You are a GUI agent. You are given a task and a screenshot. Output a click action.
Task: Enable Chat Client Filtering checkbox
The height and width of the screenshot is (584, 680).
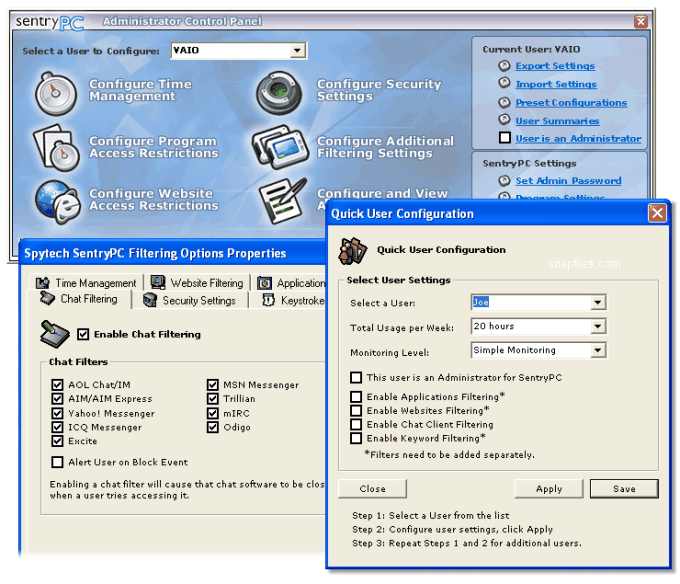(356, 424)
